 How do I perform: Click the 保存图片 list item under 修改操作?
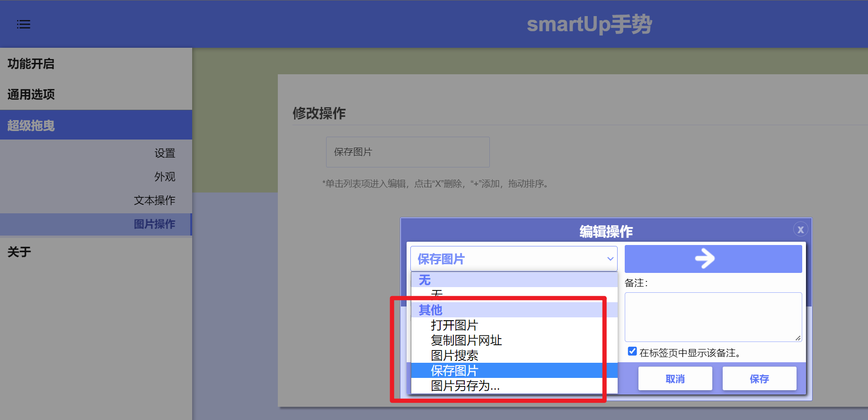[x=407, y=152]
